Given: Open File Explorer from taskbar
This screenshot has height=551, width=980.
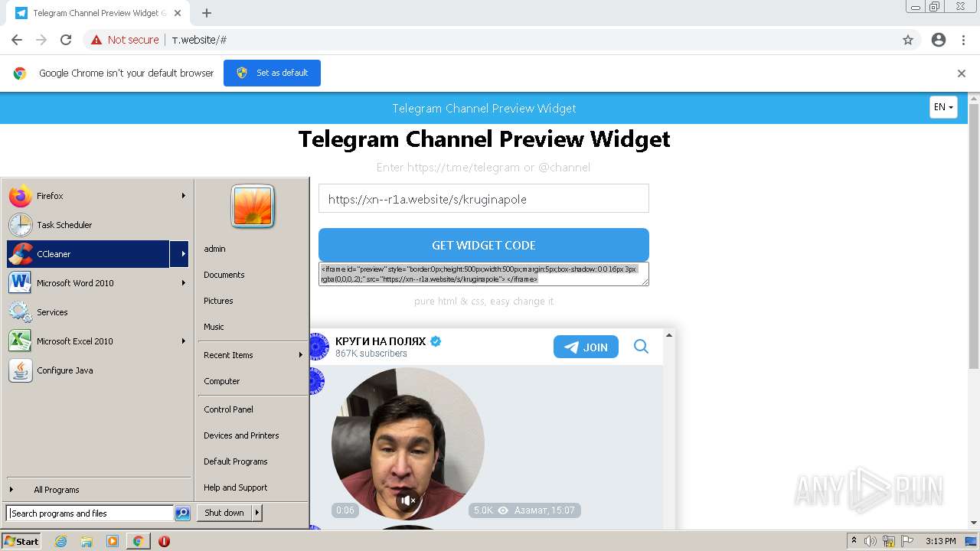Looking at the screenshot, I should pos(87,541).
